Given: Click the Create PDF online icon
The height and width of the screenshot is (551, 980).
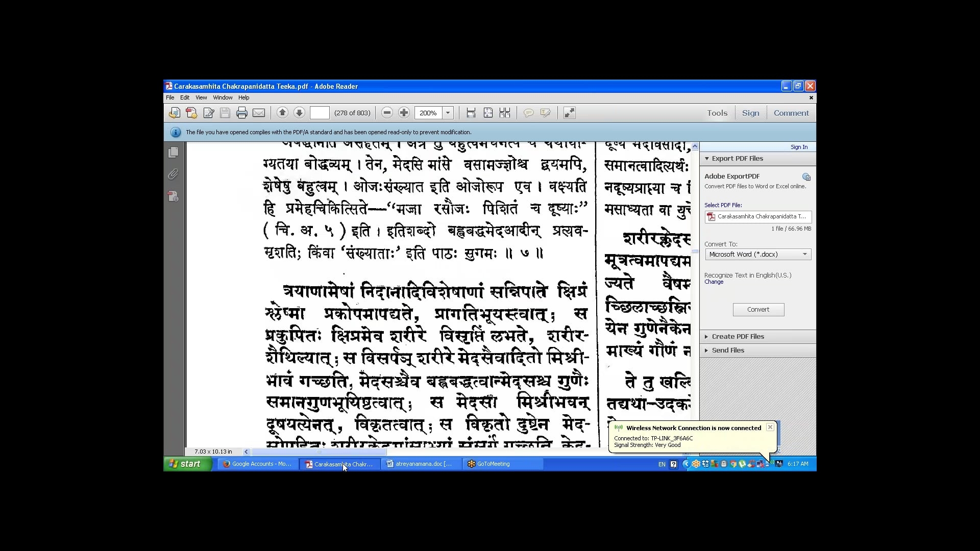Looking at the screenshot, I should (x=191, y=113).
